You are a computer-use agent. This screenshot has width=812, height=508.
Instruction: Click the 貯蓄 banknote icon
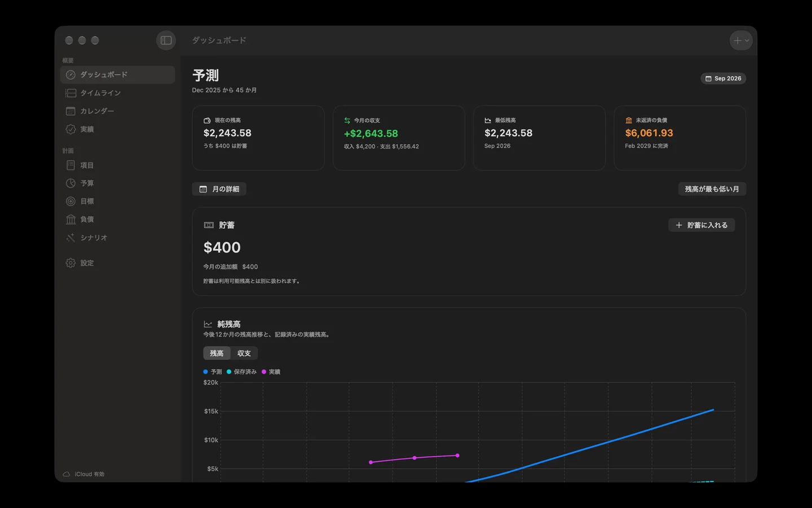tap(209, 225)
